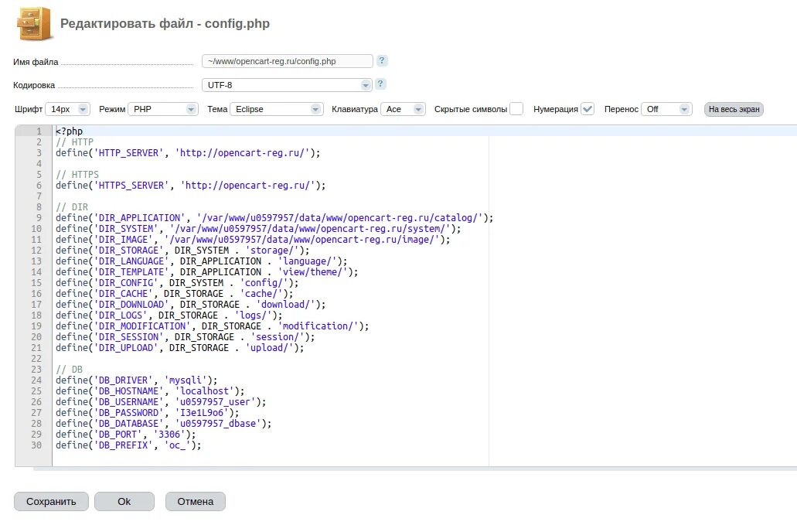Click inside the Имя файла input field
Viewport: 797px width, 532px height.
286,60
